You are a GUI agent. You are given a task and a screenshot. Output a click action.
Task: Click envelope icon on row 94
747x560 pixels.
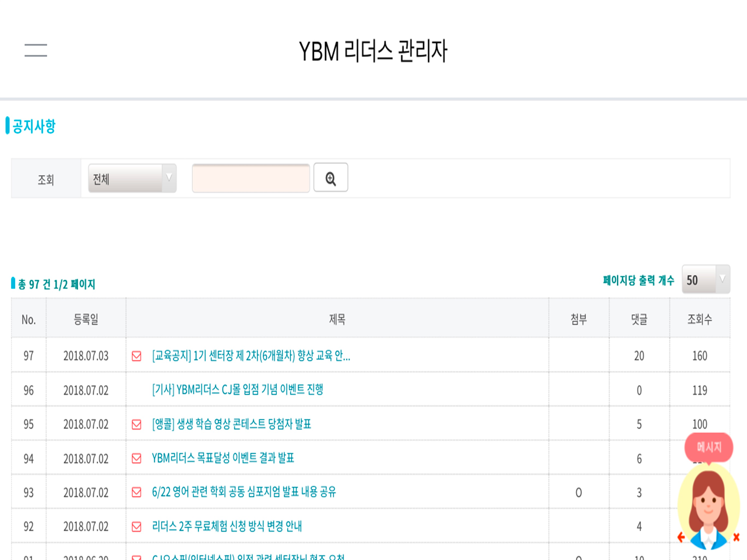tap(136, 458)
